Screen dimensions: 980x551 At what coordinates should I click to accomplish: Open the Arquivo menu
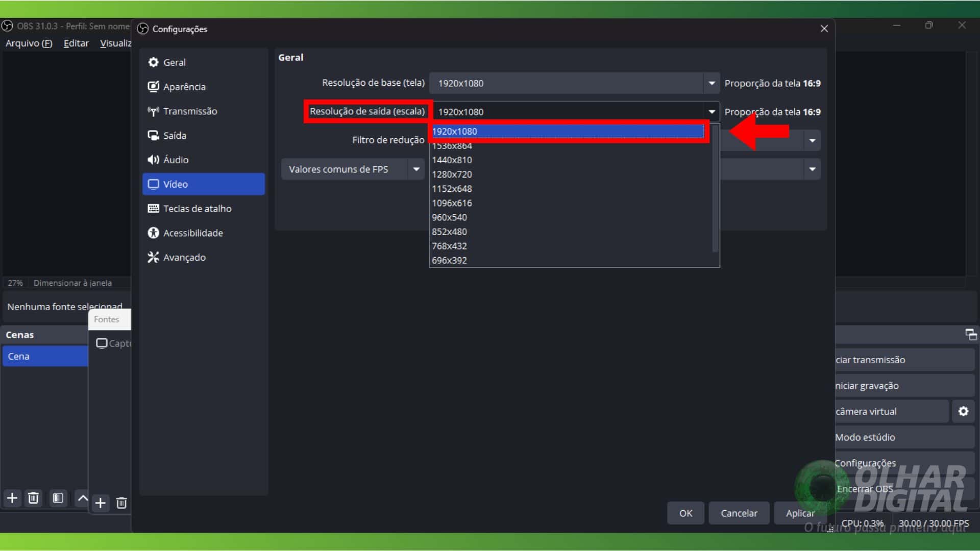[28, 43]
